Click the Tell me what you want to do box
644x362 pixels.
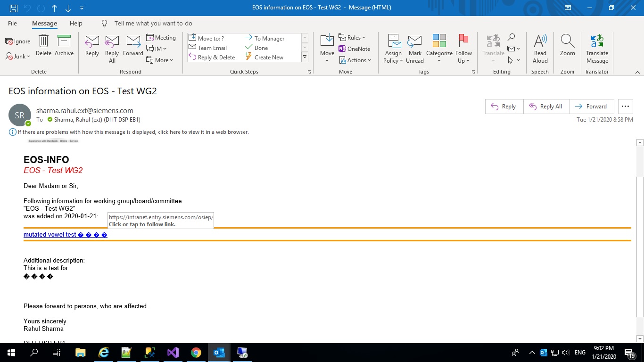tap(153, 23)
